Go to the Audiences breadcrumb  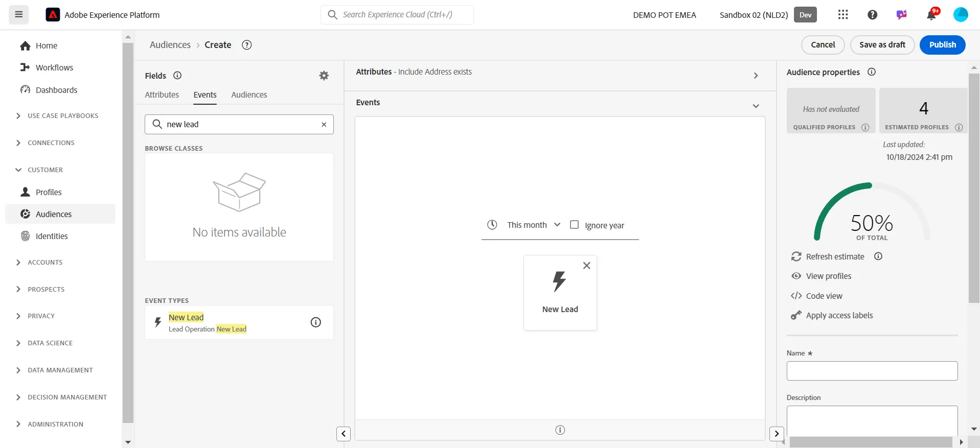[x=170, y=45]
